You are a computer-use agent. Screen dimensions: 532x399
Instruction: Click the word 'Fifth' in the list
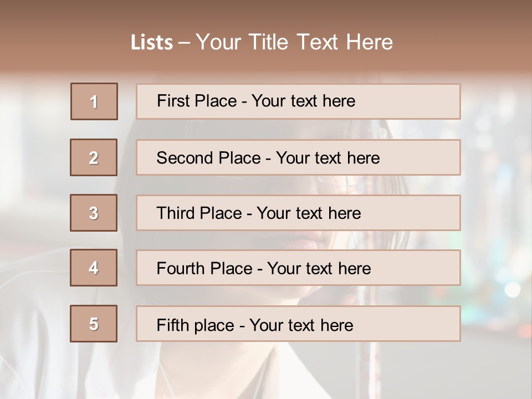tap(173, 325)
